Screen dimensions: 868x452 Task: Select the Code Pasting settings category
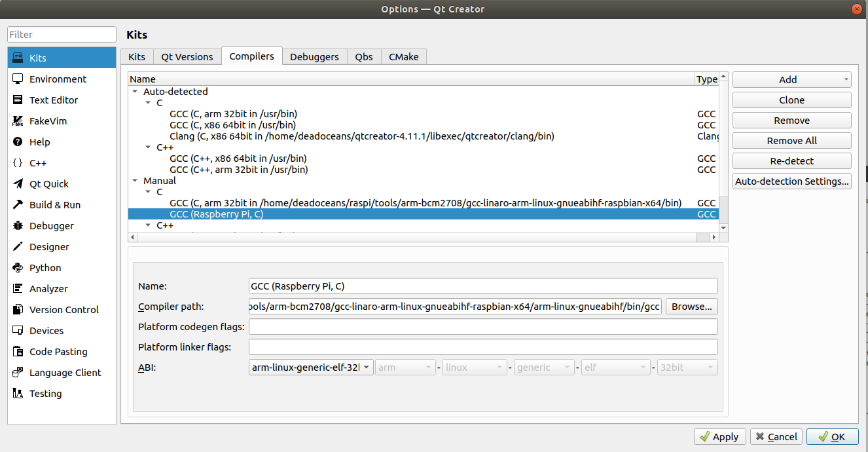tap(62, 352)
